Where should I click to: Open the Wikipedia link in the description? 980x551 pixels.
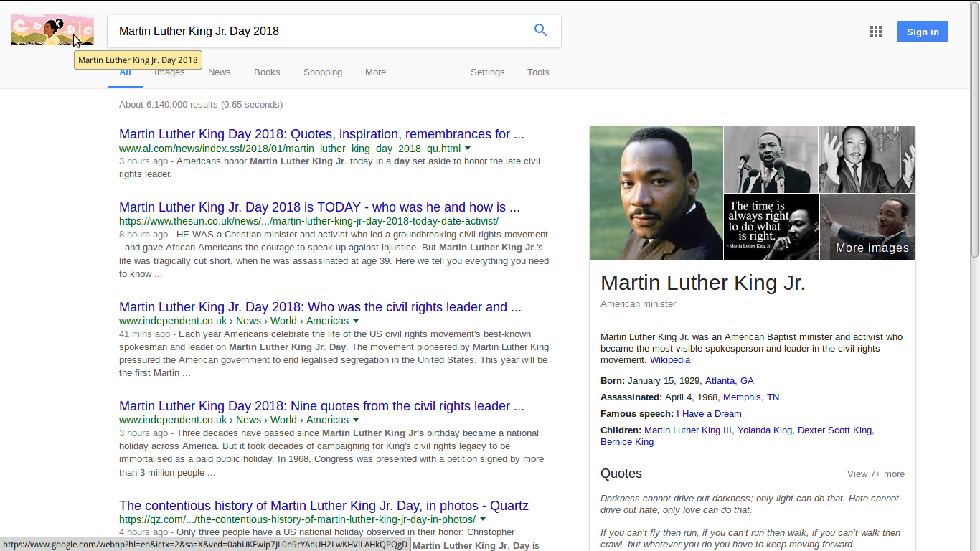point(670,360)
